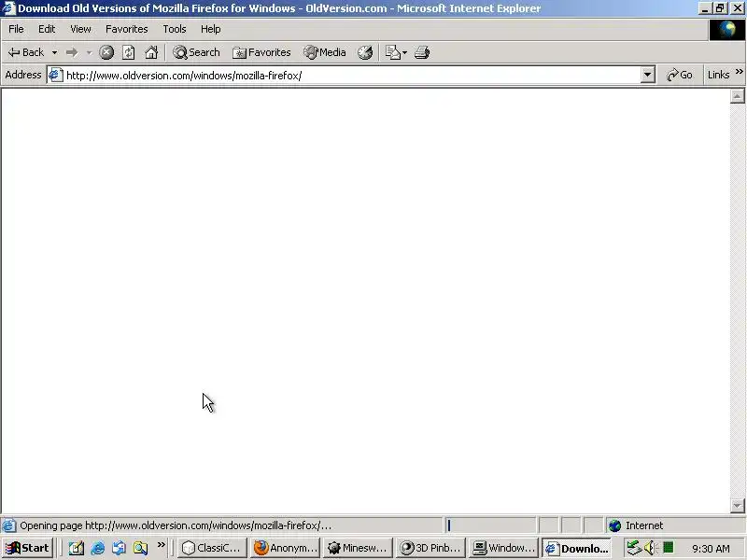Screen dimensions: 747x560
Task: Click the Mail toolbar icon
Action: coord(392,52)
